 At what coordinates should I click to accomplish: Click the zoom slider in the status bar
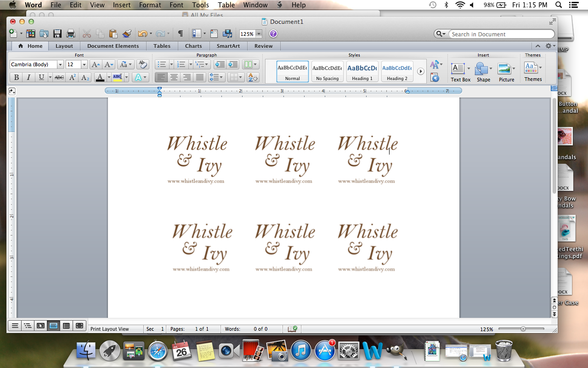(521, 329)
